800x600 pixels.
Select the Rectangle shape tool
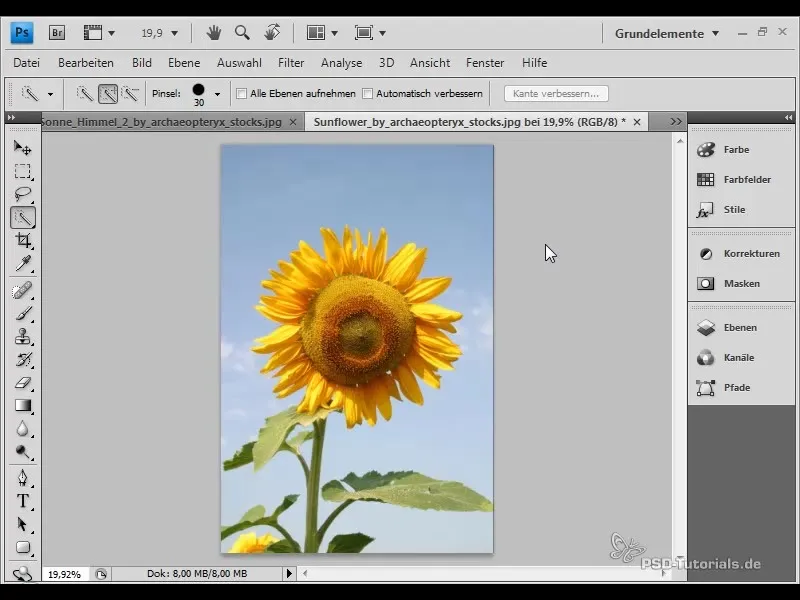[x=22, y=547]
